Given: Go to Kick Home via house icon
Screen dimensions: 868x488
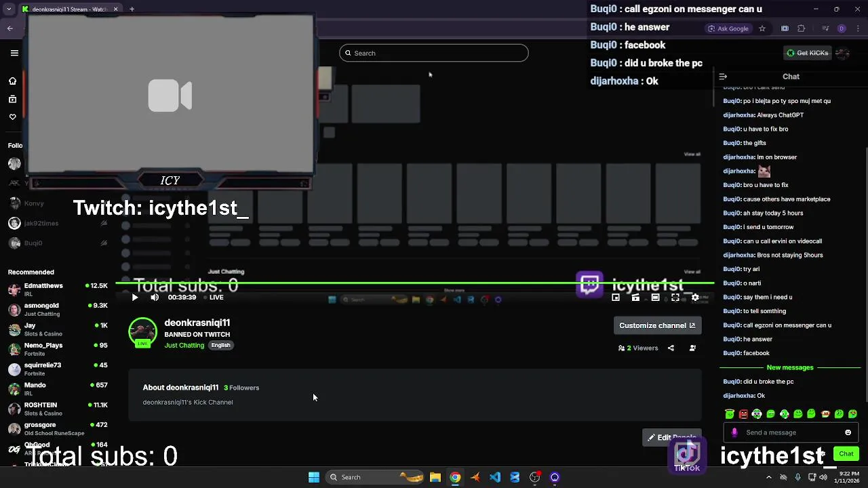Looking at the screenshot, I should tap(12, 81).
